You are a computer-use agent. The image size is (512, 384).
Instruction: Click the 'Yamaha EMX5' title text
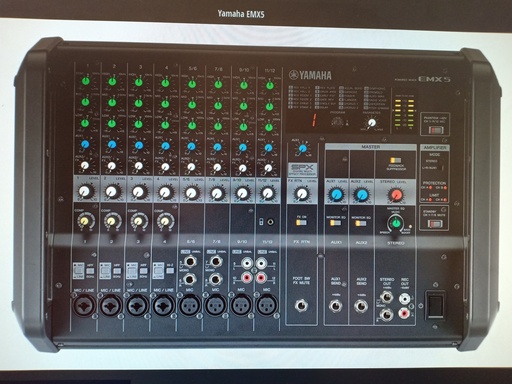click(241, 14)
